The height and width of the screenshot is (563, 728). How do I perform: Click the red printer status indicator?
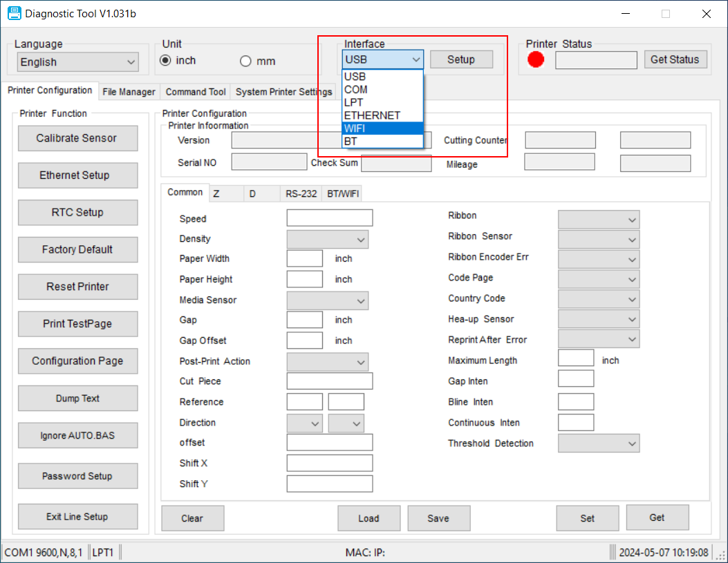[x=536, y=60]
